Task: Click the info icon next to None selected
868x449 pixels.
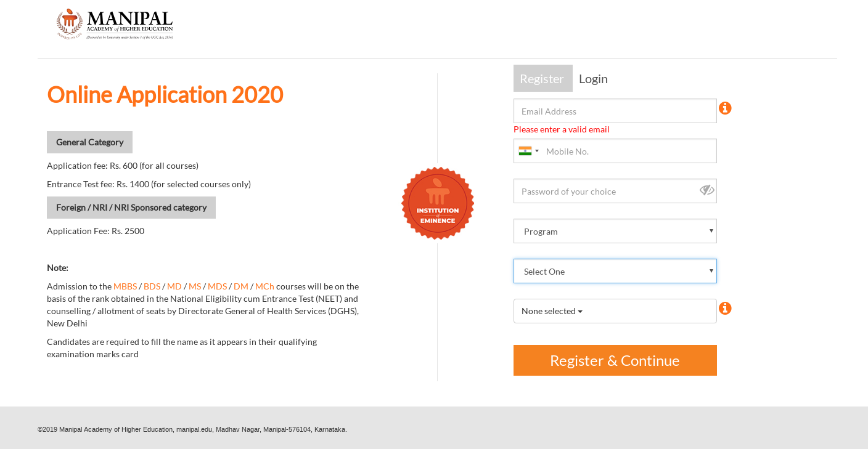Action: pos(725,308)
